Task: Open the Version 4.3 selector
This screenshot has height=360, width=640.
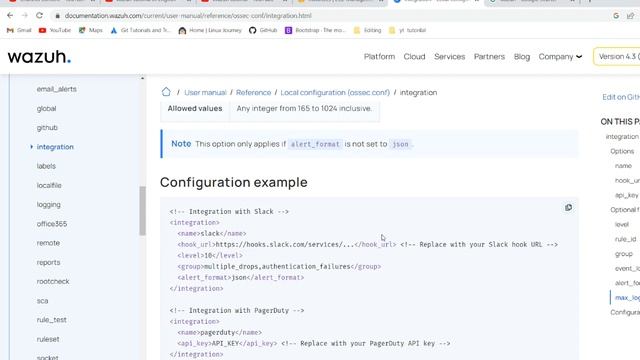Action: (617, 57)
